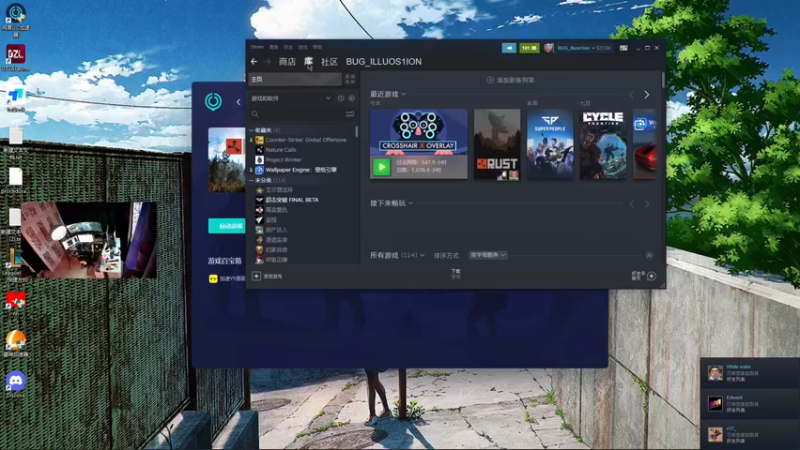Click 游戏百宝箱 in launcher window

pyautogui.click(x=224, y=261)
